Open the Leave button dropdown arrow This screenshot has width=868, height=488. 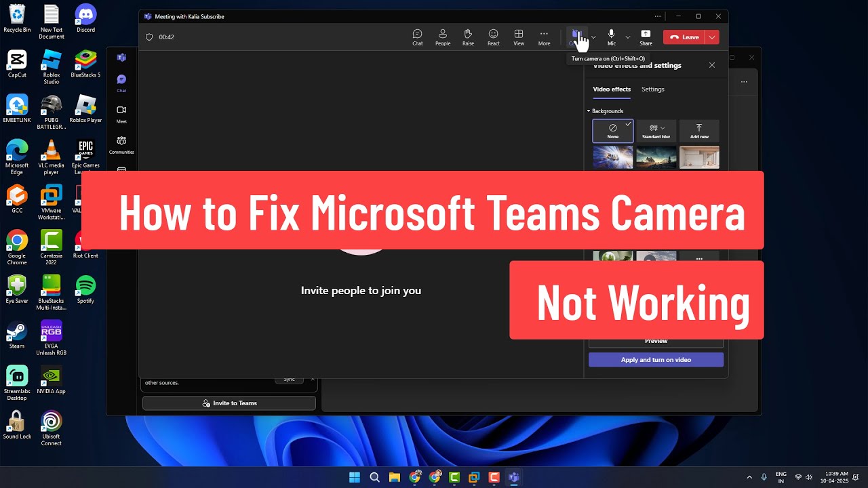pos(712,37)
